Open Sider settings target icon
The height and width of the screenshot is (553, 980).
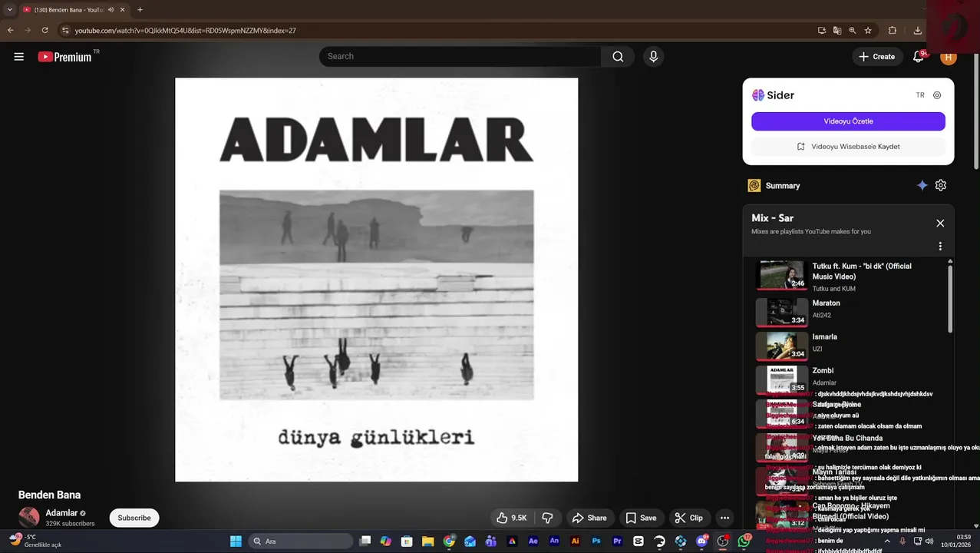pos(937,95)
